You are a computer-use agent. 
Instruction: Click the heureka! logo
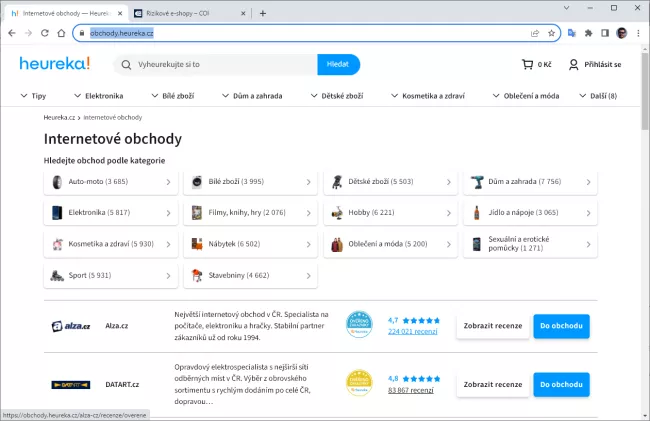54,64
